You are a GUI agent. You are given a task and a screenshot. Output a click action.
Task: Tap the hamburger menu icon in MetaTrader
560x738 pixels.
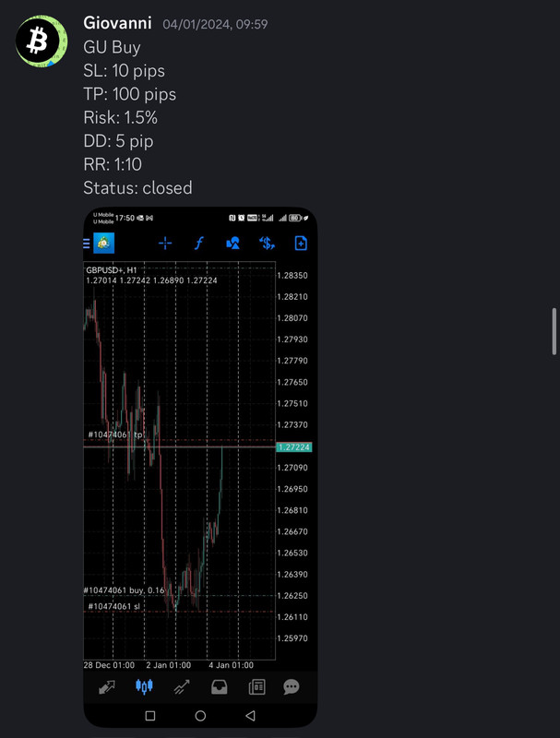pos(86,244)
